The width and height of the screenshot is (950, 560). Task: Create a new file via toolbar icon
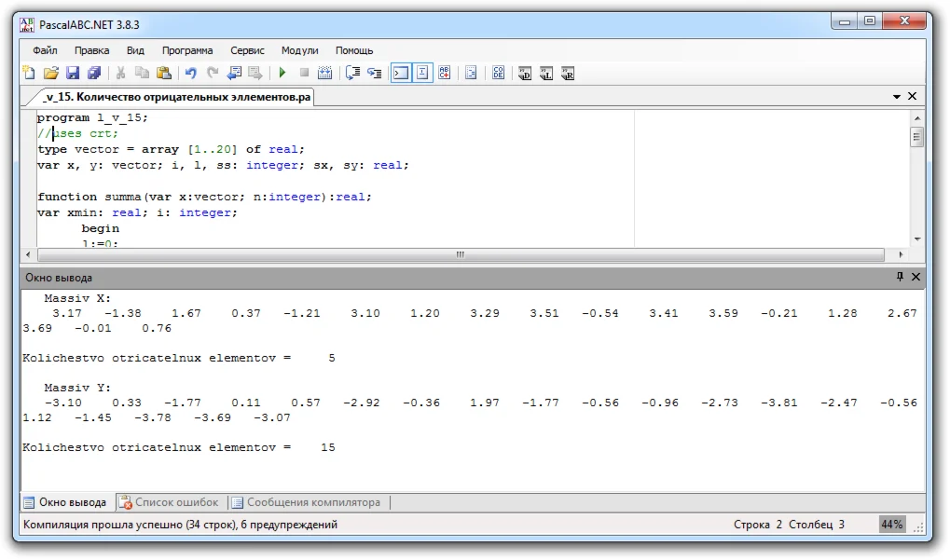click(29, 73)
